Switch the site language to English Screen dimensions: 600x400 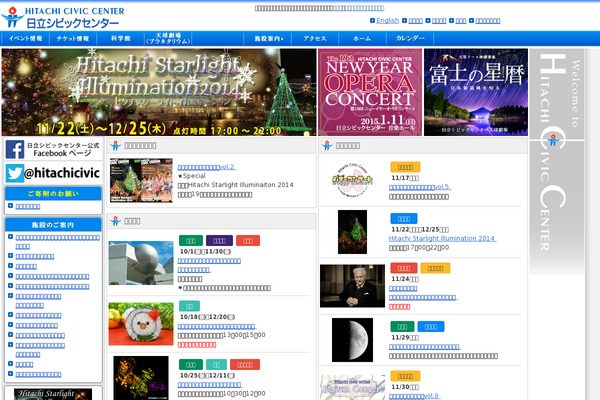(387, 20)
